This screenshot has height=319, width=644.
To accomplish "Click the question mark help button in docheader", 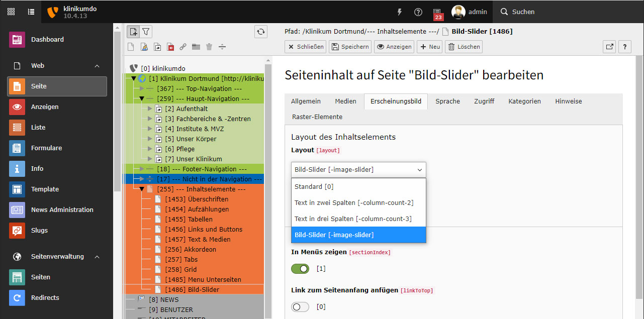I will coord(624,47).
